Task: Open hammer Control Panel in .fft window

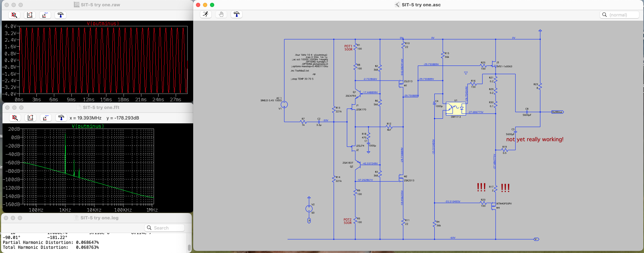Action: point(61,118)
